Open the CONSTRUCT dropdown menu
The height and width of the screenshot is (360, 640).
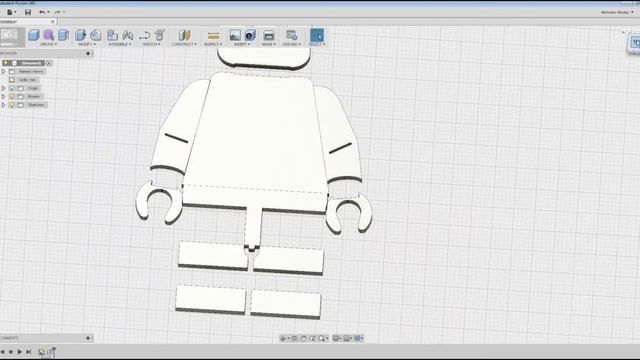[184, 44]
